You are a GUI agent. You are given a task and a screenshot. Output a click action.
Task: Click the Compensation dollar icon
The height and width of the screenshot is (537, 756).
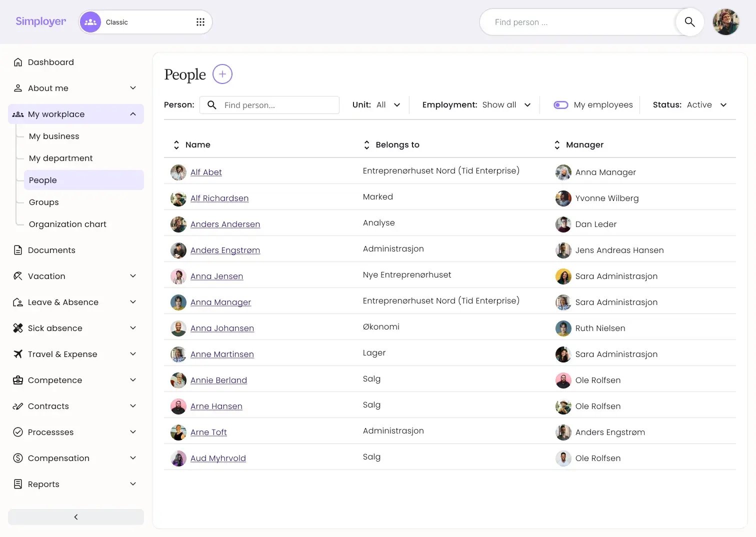(x=18, y=458)
